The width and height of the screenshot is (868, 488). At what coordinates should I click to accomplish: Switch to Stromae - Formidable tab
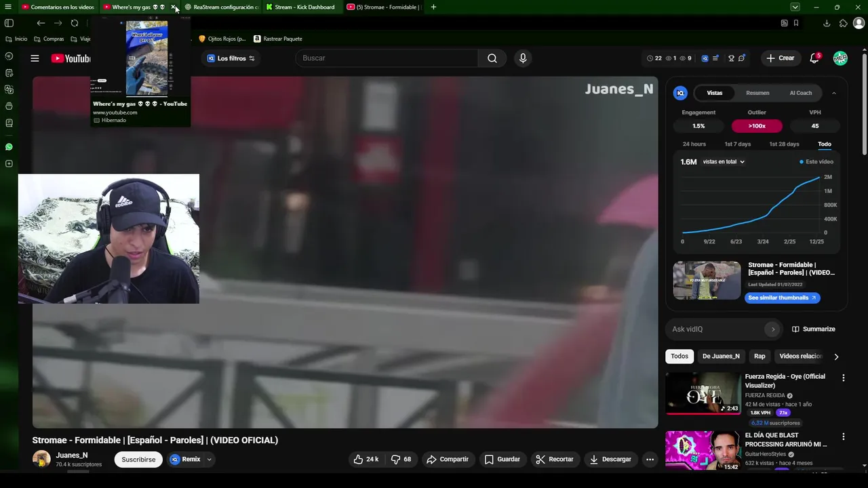click(x=384, y=7)
